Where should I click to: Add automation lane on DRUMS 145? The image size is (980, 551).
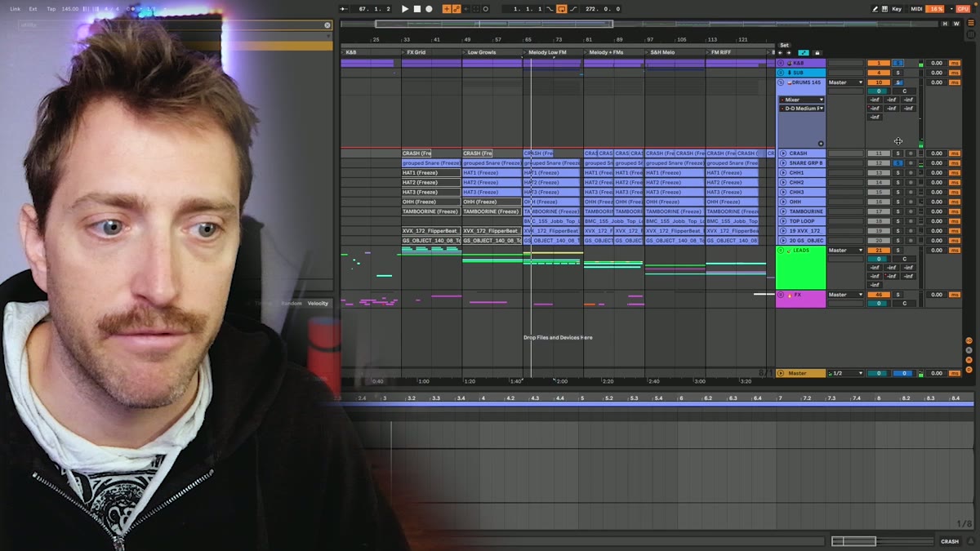coord(821,144)
